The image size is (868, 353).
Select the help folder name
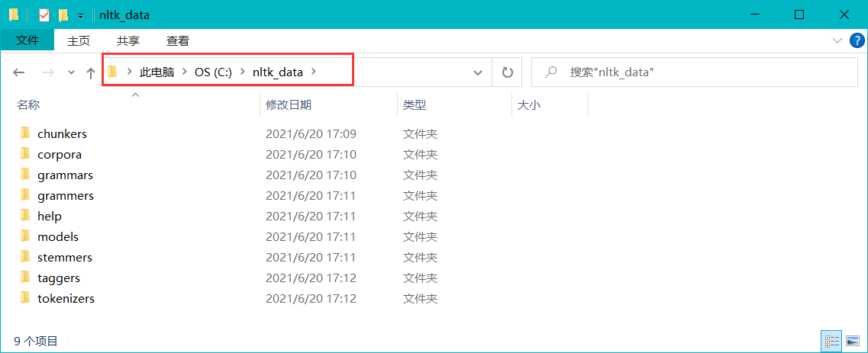click(50, 216)
